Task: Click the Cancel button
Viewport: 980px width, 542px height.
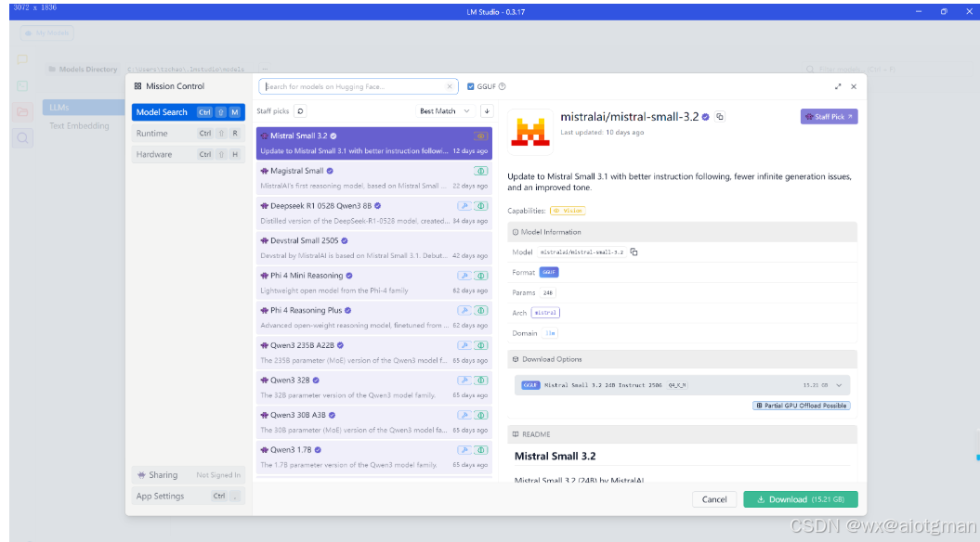Action: (714, 499)
